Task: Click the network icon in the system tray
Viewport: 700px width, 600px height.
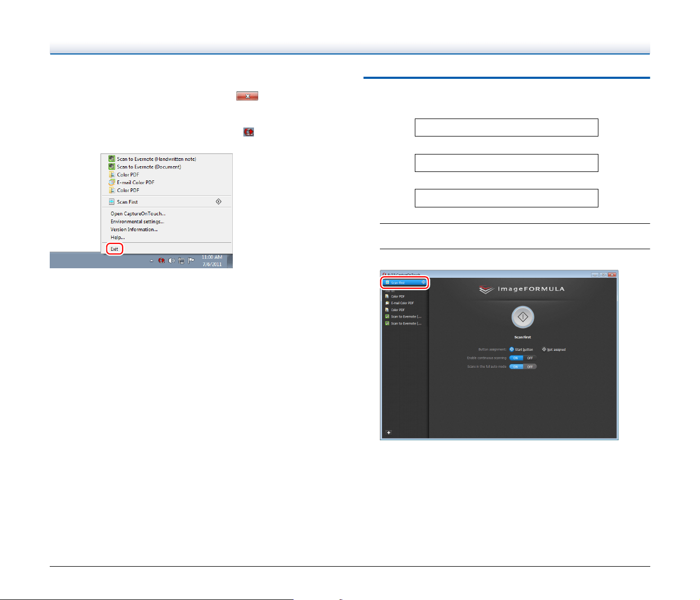Action: (x=181, y=261)
